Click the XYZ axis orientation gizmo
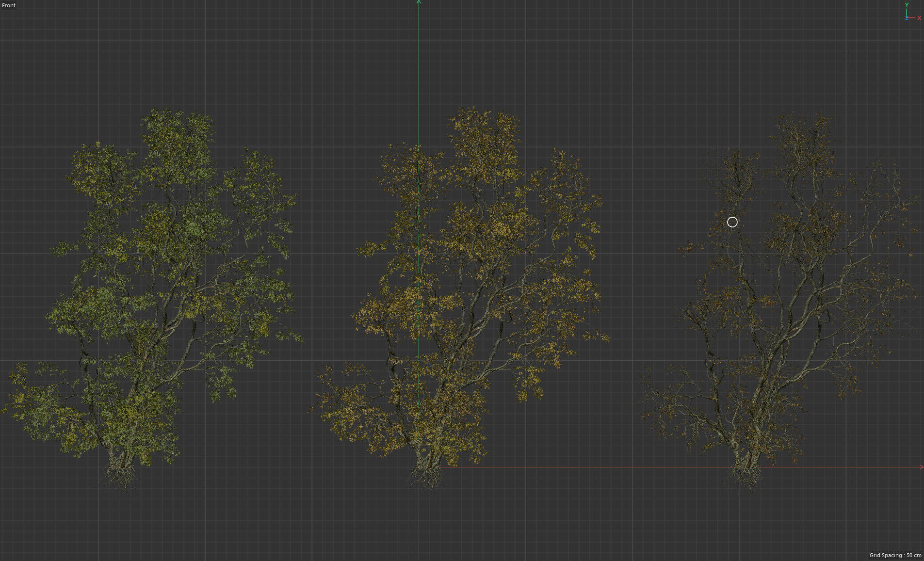 click(x=912, y=12)
